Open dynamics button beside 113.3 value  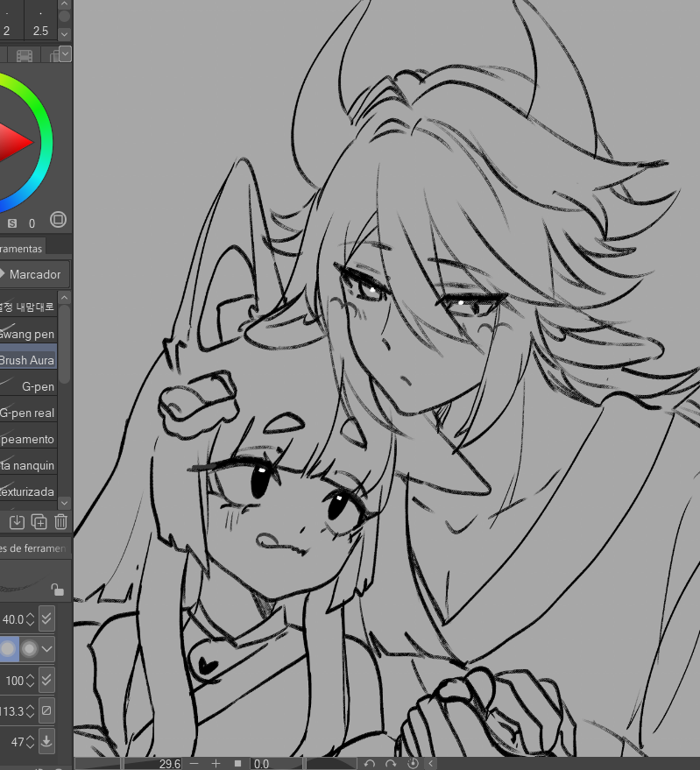46,710
